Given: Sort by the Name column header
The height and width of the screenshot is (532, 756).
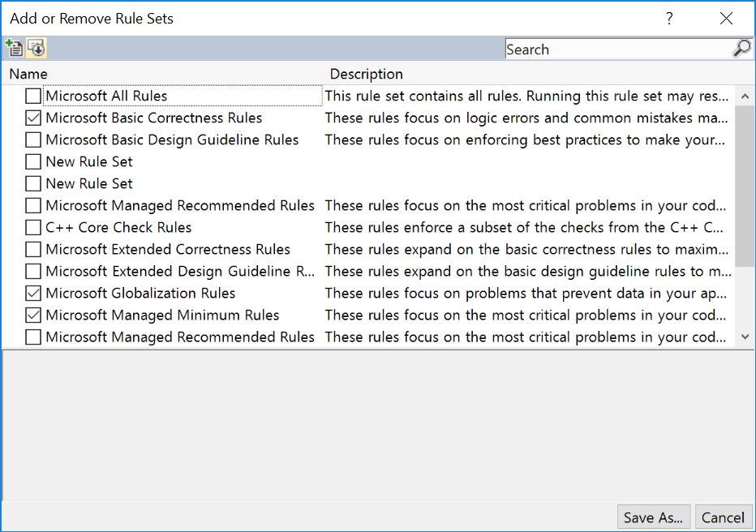Looking at the screenshot, I should coord(28,74).
